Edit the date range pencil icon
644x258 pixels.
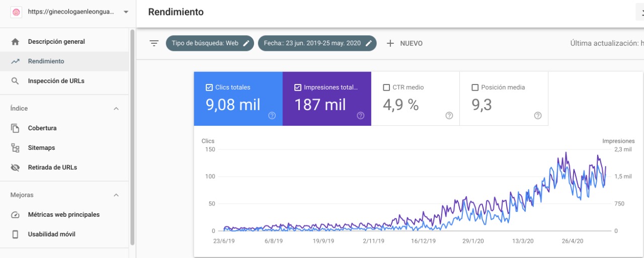click(369, 43)
